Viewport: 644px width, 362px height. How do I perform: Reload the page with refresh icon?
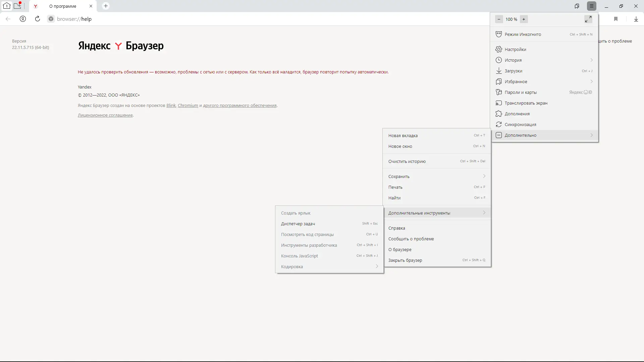pyautogui.click(x=38, y=19)
